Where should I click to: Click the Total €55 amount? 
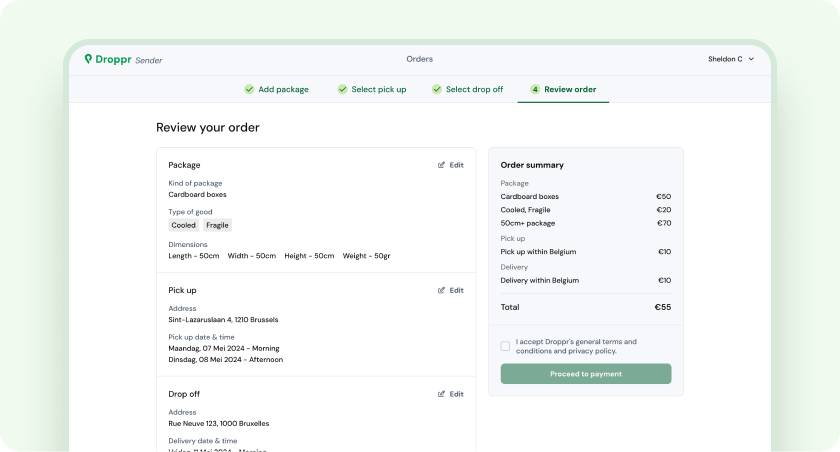pos(663,307)
